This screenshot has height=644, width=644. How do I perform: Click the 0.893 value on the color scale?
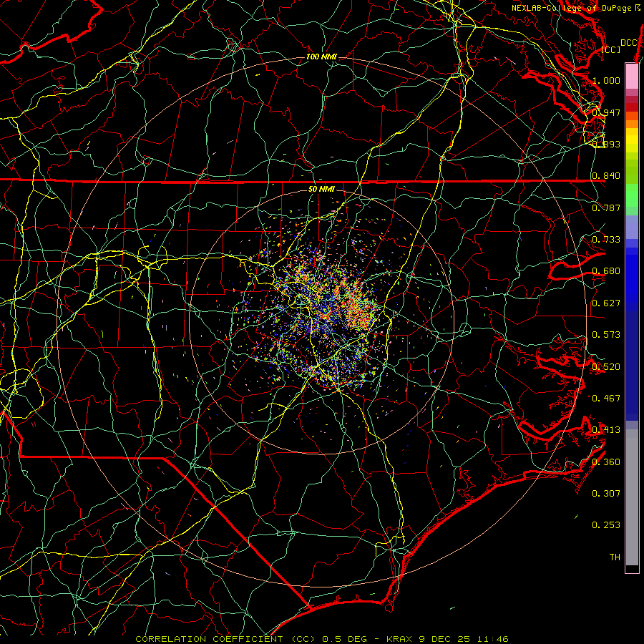606,144
